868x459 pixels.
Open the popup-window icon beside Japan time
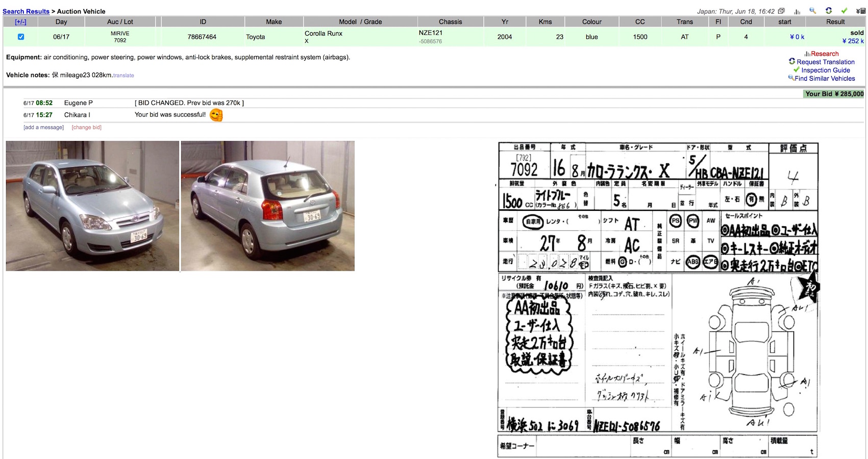click(x=781, y=11)
